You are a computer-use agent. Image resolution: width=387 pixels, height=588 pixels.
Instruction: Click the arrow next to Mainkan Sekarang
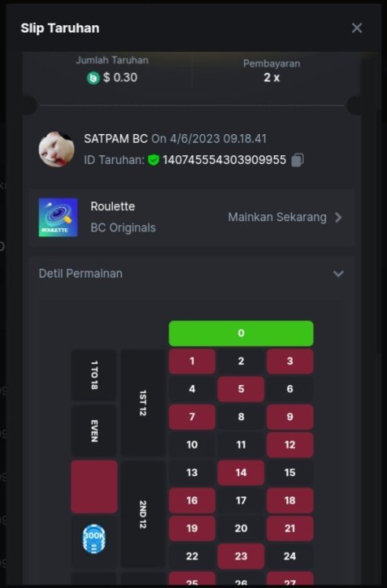point(338,217)
